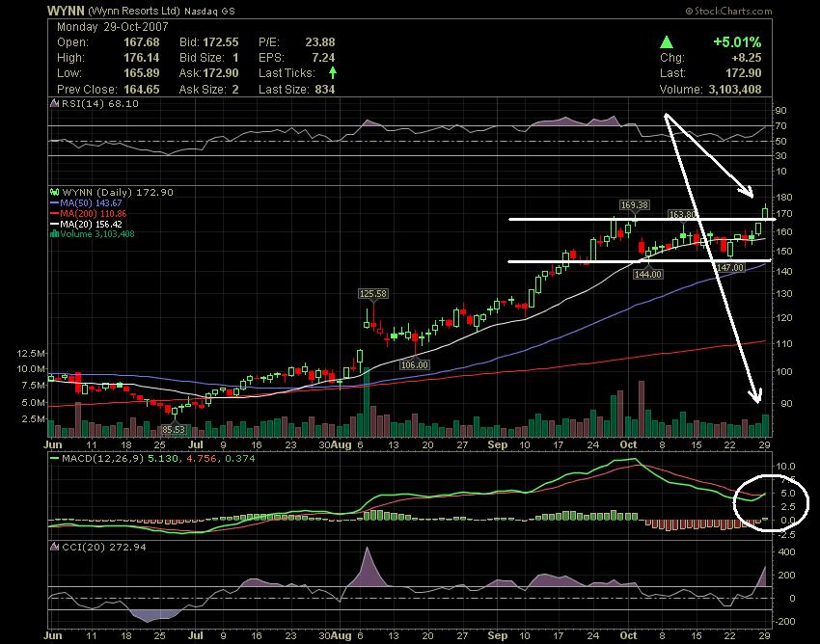The height and width of the screenshot is (644, 820).
Task: Click the -2.5 label on MACD axis
Action: (x=784, y=534)
